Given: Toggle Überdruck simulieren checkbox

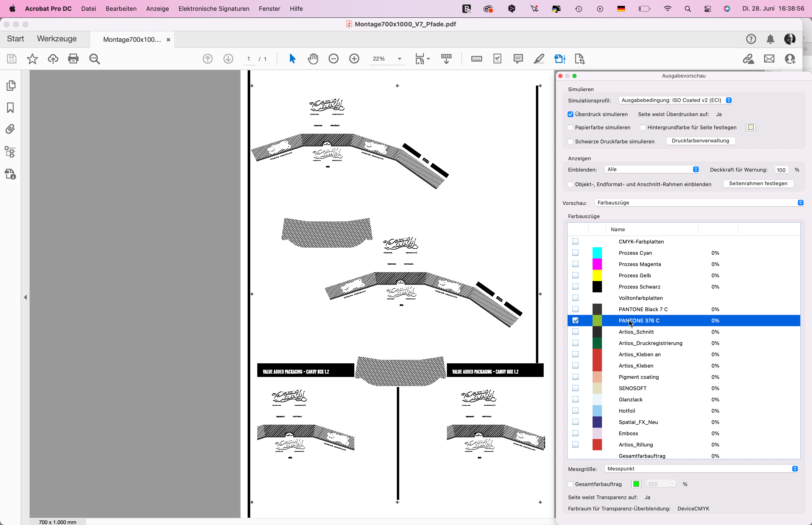Looking at the screenshot, I should click(570, 114).
